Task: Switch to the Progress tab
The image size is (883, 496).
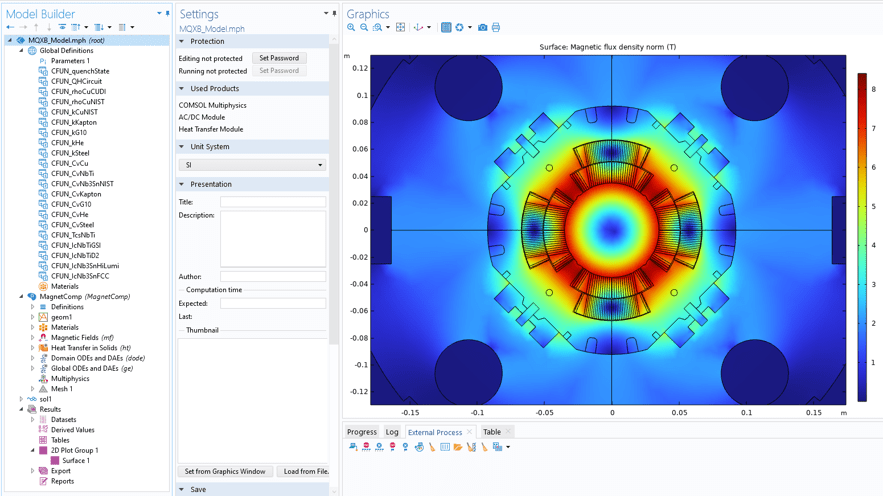Action: (362, 432)
